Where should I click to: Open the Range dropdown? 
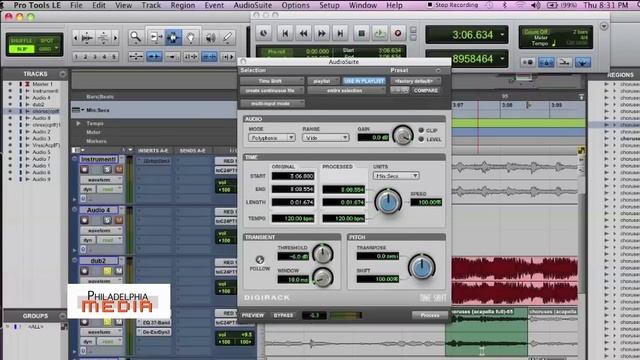[325, 138]
